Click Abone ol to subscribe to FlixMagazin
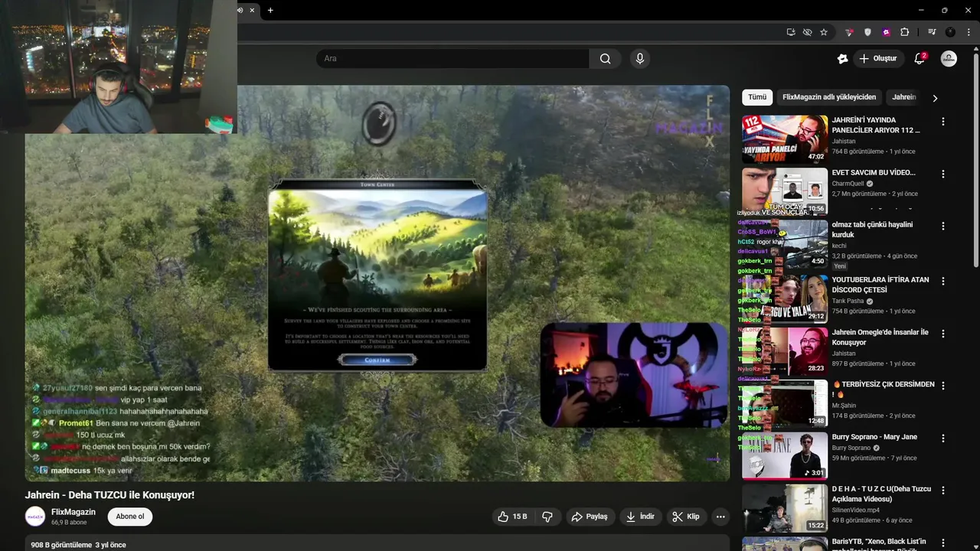This screenshot has height=551, width=980. coord(130,517)
